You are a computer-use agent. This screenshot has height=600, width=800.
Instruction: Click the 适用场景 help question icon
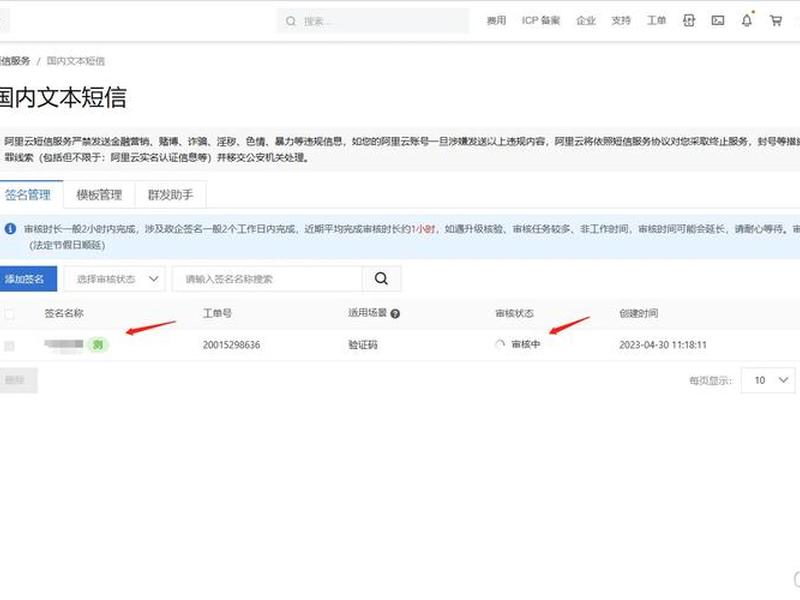click(x=395, y=314)
